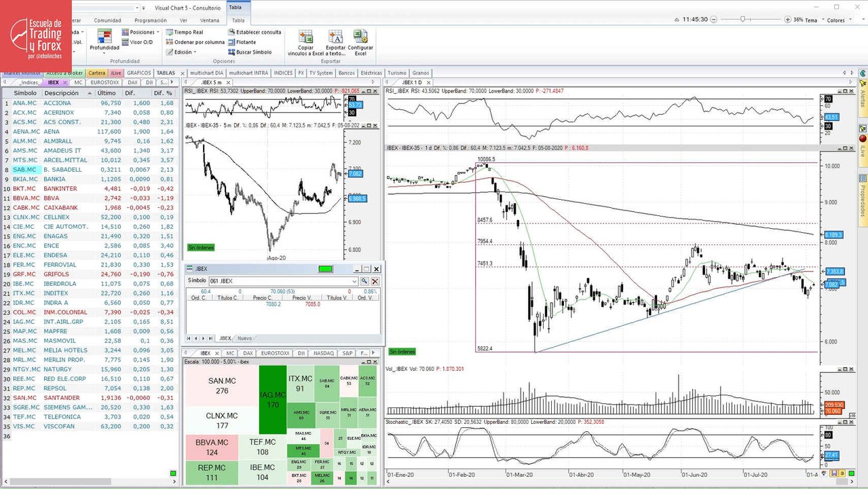Viewport: 868px width, 489px height.
Task: Sort table by Último column header
Action: tap(107, 93)
